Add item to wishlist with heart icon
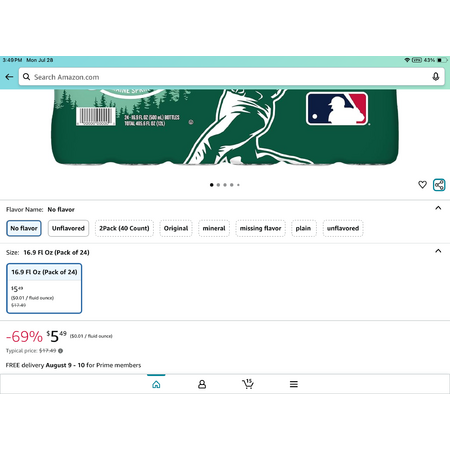Viewport: 450px width, 450px height. pos(422,185)
